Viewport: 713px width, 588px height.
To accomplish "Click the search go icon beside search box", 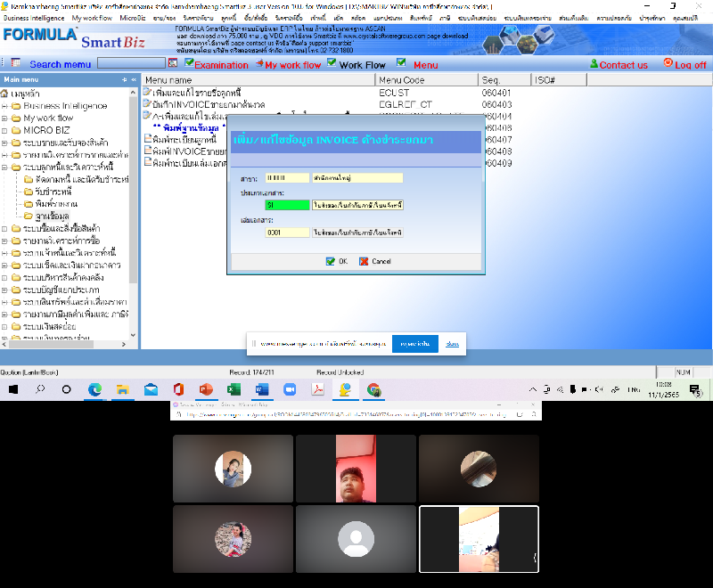I will 173,64.
